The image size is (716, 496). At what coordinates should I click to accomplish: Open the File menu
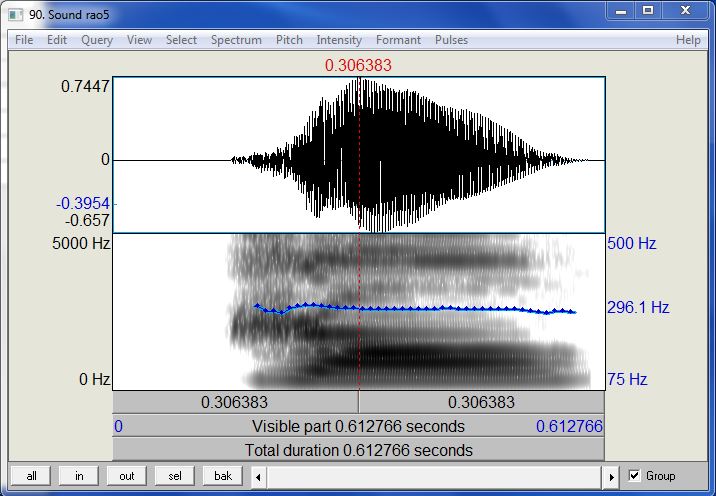pos(24,40)
